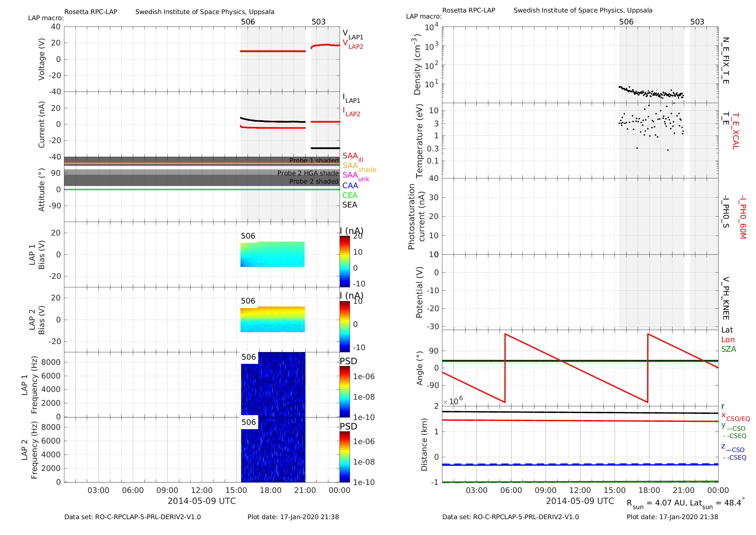The width and height of the screenshot is (756, 535).
Task: Click the 'V_PH_KNEE' legend label
Action: [726, 299]
